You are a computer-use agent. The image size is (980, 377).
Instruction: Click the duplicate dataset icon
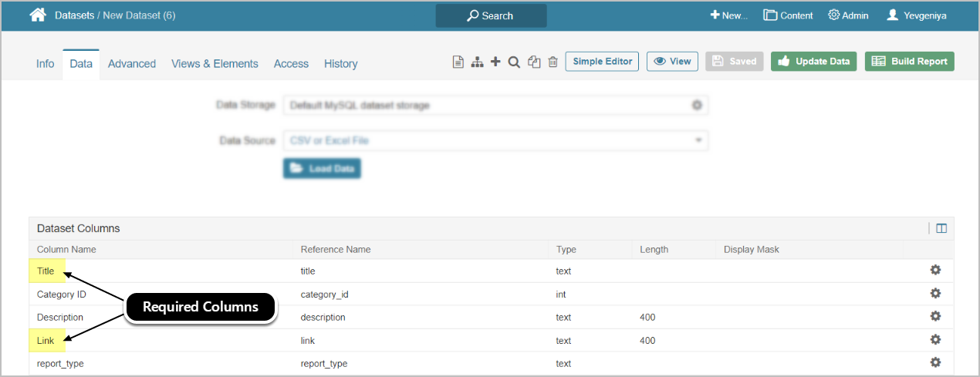pyautogui.click(x=534, y=62)
